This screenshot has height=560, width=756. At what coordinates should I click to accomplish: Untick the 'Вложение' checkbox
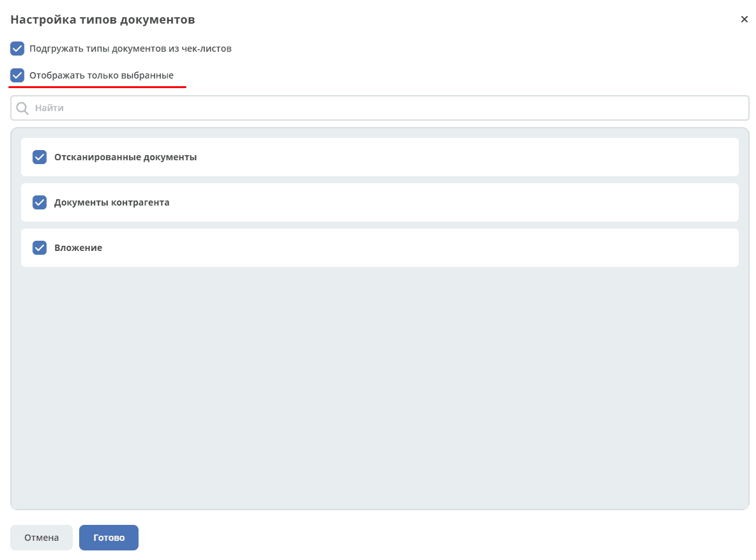click(40, 248)
